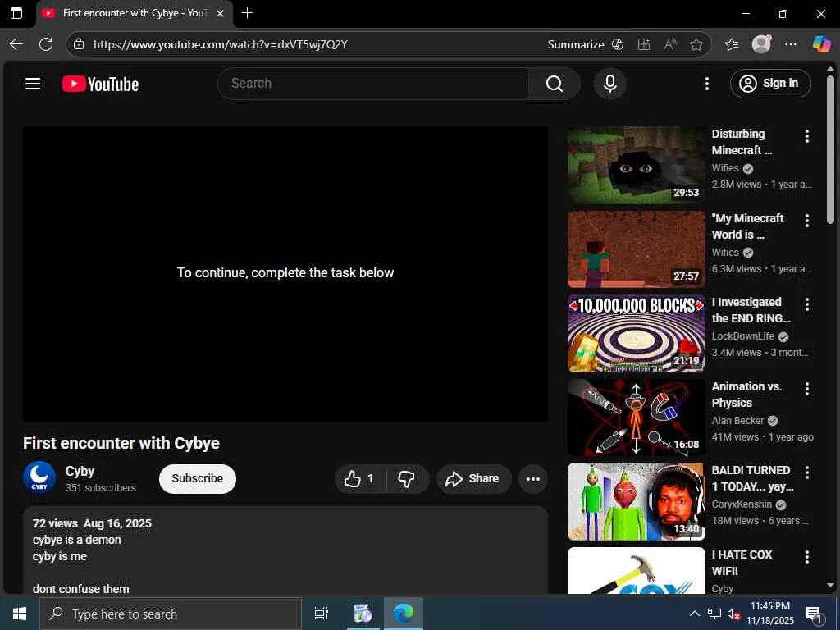The height and width of the screenshot is (630, 840).
Task: Share the video using the Share button
Action: 473,478
